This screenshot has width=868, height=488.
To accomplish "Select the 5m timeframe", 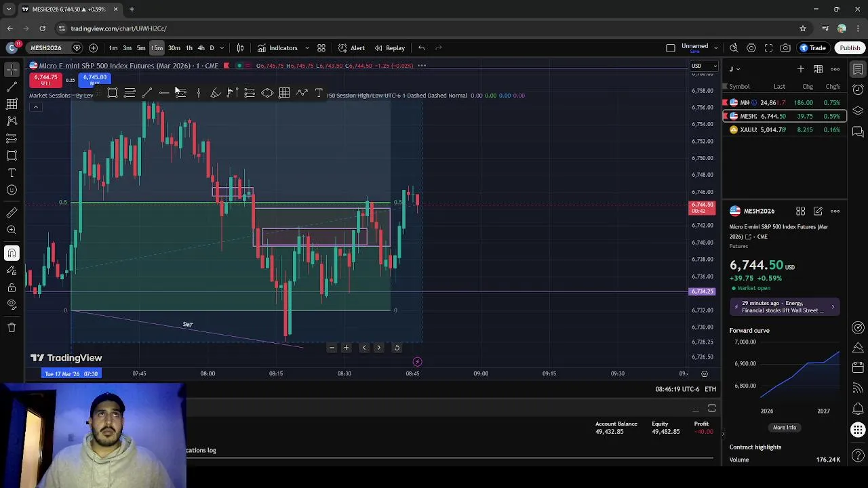I will [141, 48].
